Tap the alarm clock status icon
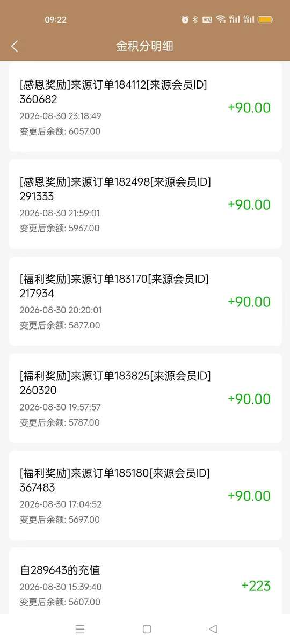Viewport: 290px width, 644px height. pos(185,19)
